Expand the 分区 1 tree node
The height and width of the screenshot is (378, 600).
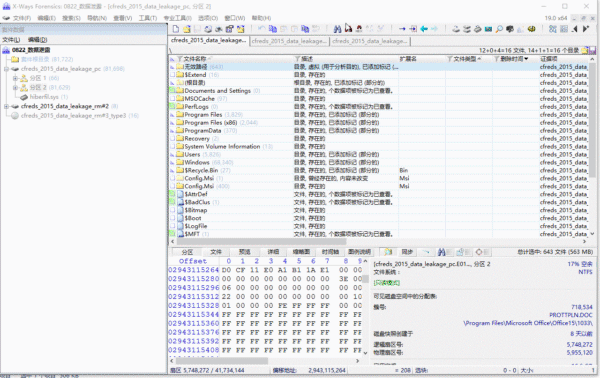click(15, 78)
